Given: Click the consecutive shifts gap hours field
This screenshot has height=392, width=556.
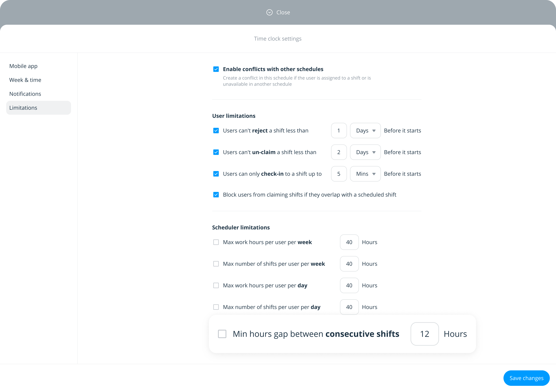Looking at the screenshot, I should point(425,334).
